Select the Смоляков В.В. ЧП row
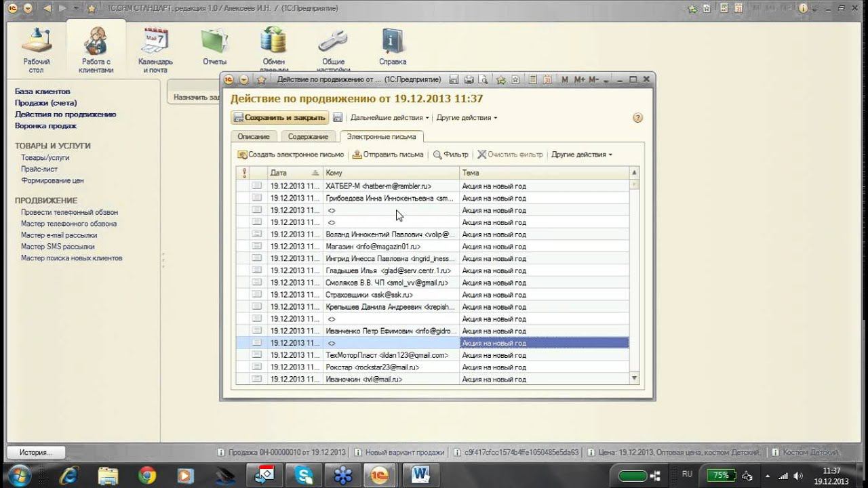The width and height of the screenshot is (868, 488). tap(433, 283)
